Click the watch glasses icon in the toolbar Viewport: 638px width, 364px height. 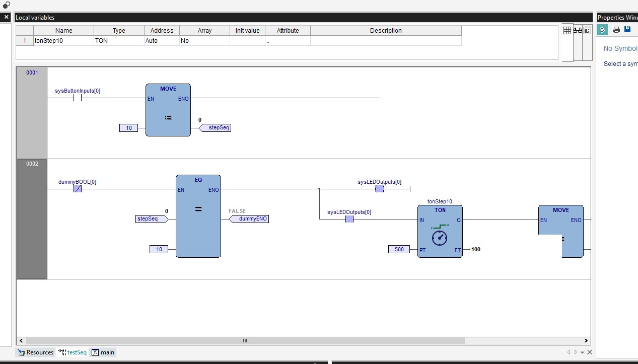[x=577, y=30]
